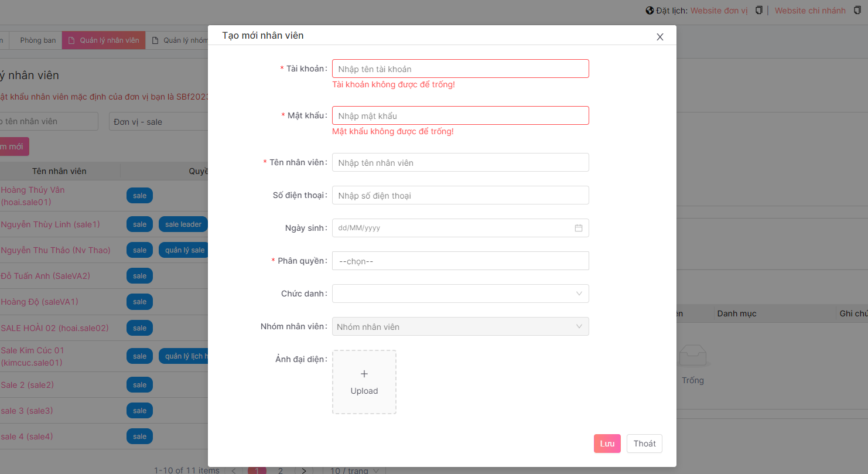Expand the Chức danh dropdown
The width and height of the screenshot is (868, 474).
pos(460,294)
